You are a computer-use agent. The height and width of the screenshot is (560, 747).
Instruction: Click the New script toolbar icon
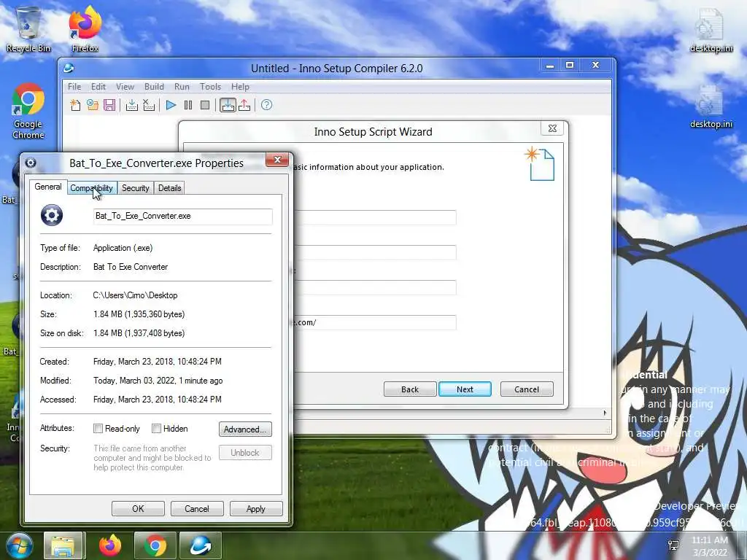click(75, 105)
